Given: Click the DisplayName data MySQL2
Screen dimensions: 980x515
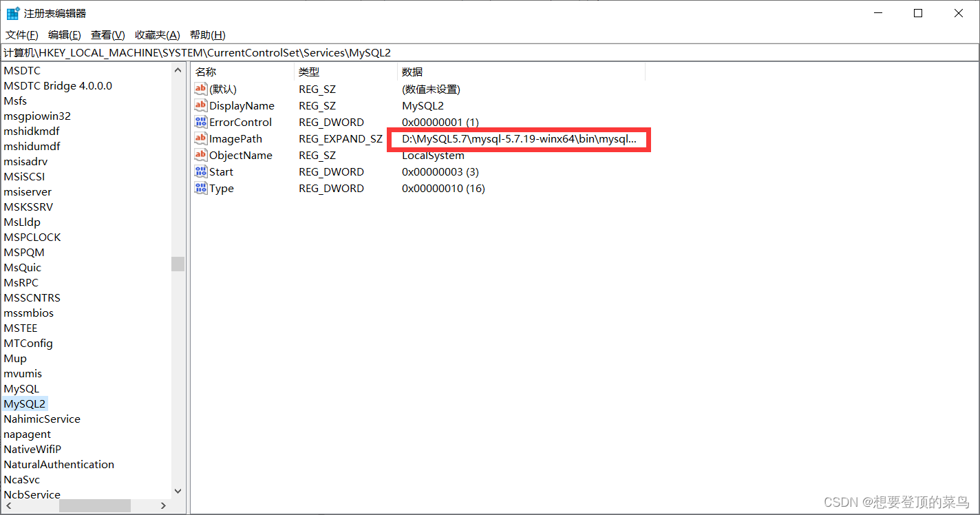Looking at the screenshot, I should (x=423, y=105).
